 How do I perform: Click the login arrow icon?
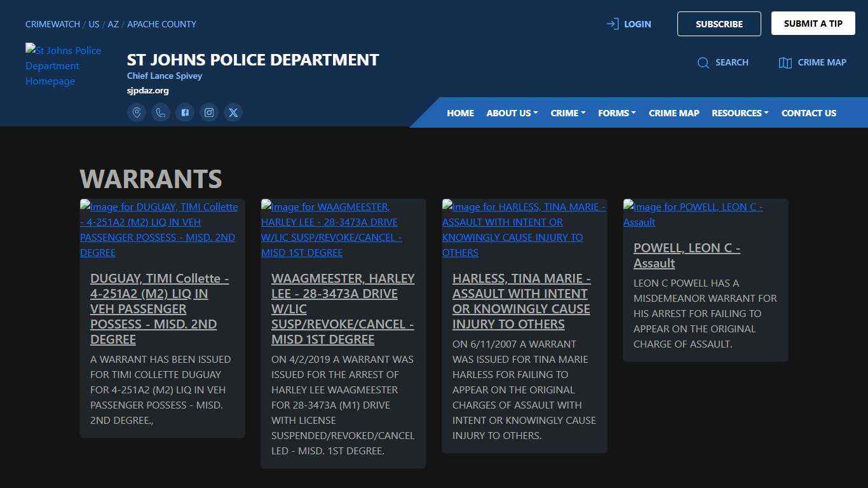point(612,24)
